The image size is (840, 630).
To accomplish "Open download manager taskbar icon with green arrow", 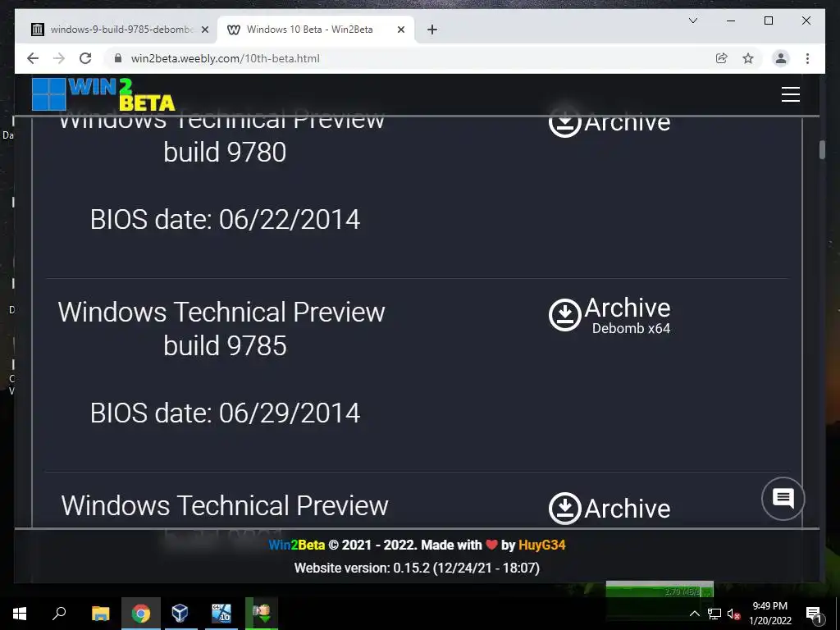I will 262,614.
